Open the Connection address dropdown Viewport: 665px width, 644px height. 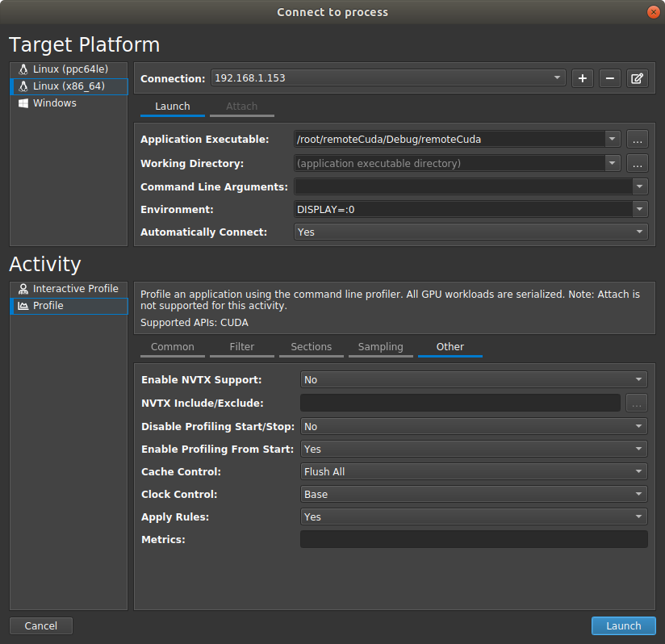click(x=388, y=78)
